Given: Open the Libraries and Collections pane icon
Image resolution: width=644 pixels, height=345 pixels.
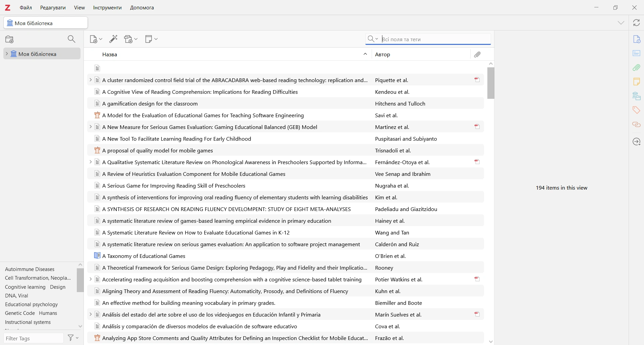Looking at the screenshot, I should tap(637, 96).
